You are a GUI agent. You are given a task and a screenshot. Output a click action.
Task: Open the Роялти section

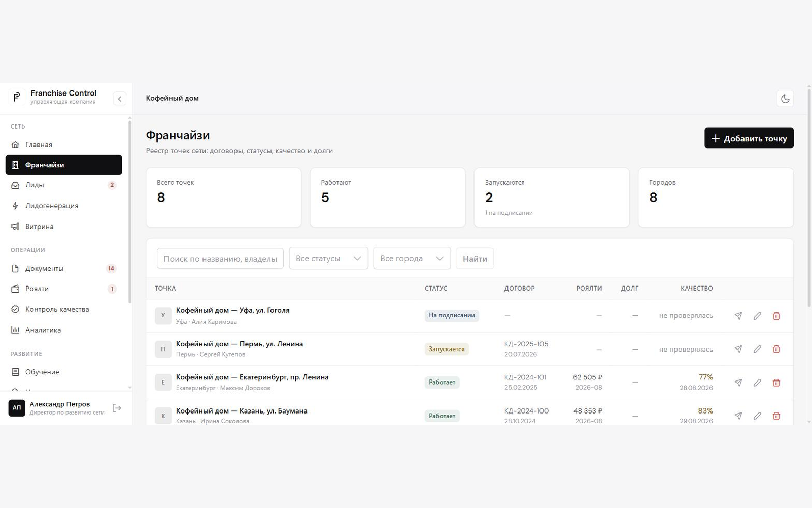[x=64, y=289]
